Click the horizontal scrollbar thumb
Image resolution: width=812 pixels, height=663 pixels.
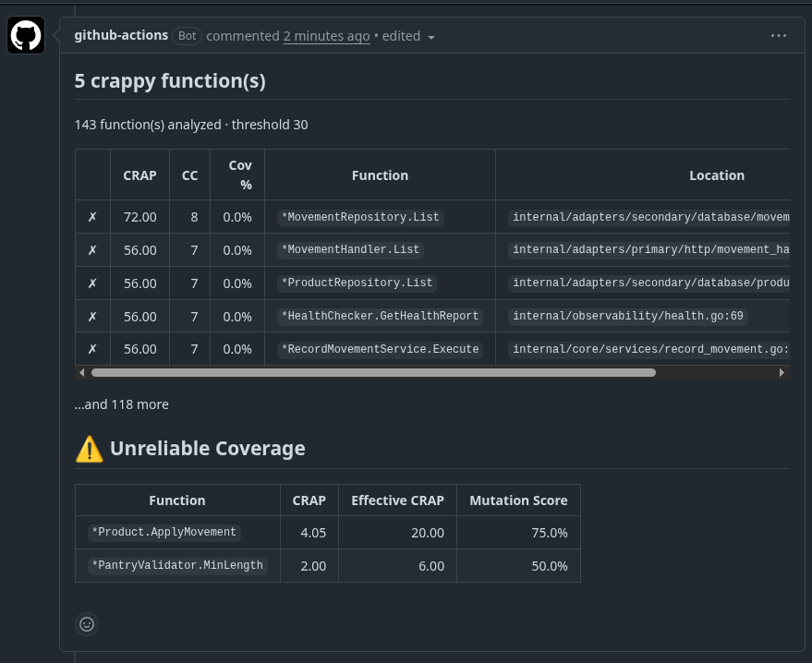pos(373,373)
